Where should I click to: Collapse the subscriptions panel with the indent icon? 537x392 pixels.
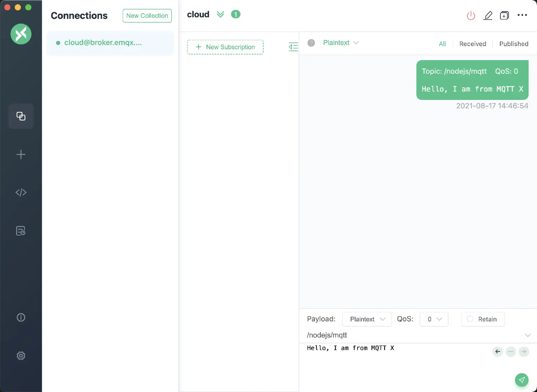pyautogui.click(x=293, y=47)
